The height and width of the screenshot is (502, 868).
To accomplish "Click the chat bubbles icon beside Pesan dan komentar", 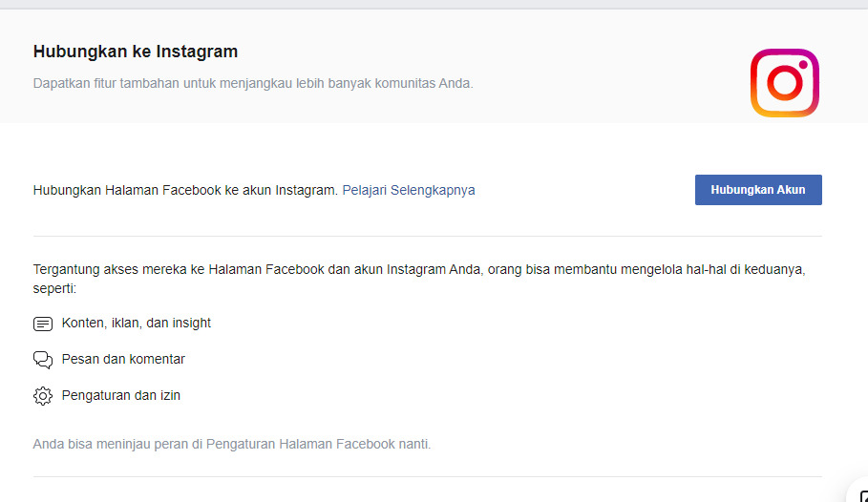I will click(x=43, y=360).
